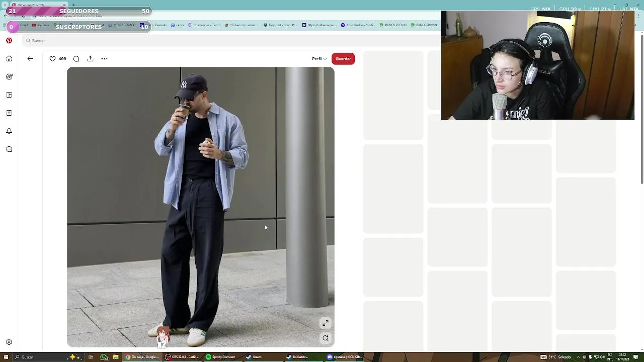Open Pinterest logo home link
Image resolution: width=644 pixels, height=362 pixels.
pos(9,41)
